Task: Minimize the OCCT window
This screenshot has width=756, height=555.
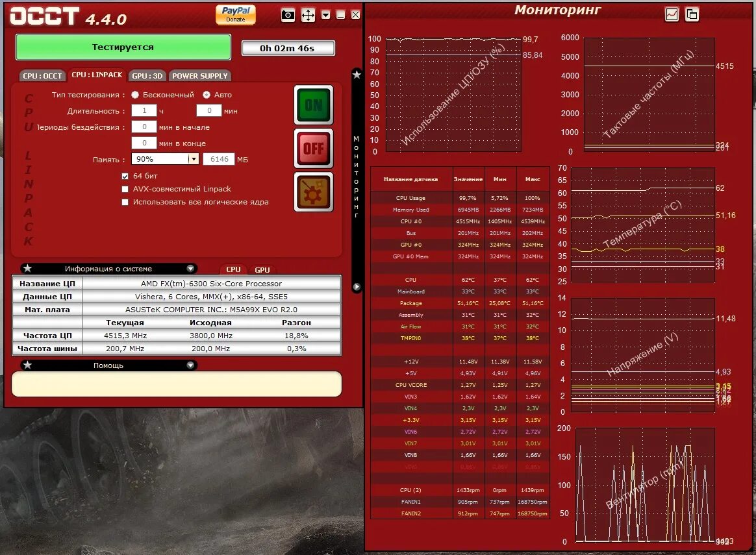Action: tap(340, 15)
